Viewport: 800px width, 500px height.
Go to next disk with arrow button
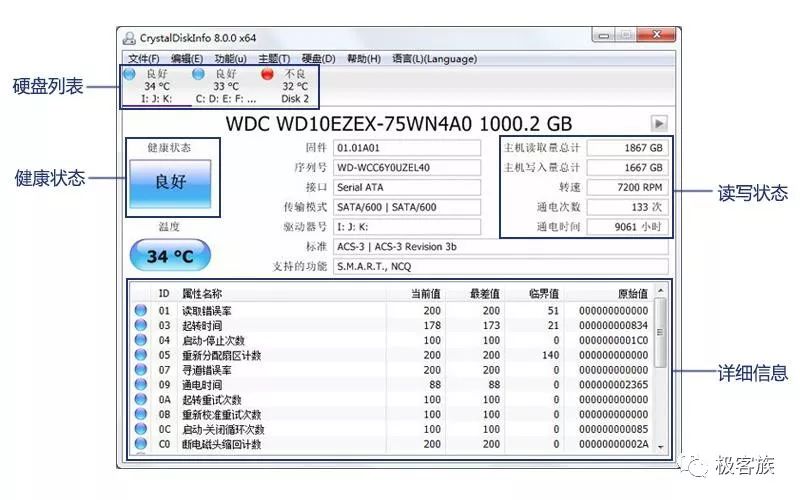point(659,123)
